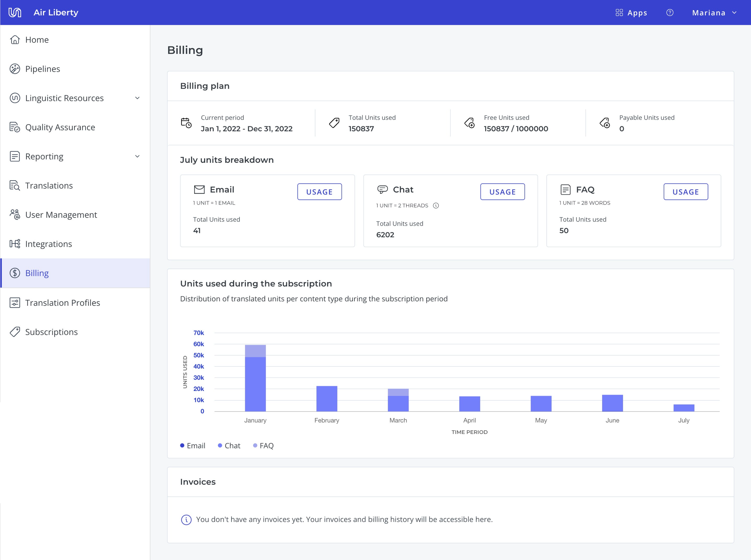Click the Translation Profiles sliders icon
Screen dimensions: 751x560
coord(15,302)
